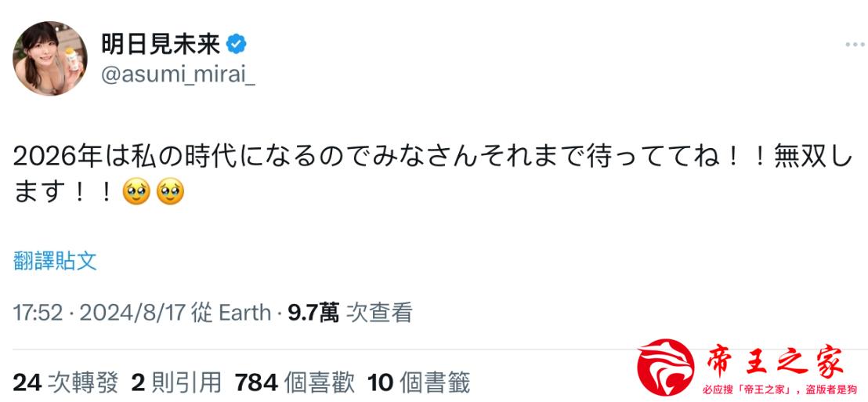The height and width of the screenshot is (402, 868).
Task: Open the 2 則引用 quotes list
Action: tap(176, 382)
